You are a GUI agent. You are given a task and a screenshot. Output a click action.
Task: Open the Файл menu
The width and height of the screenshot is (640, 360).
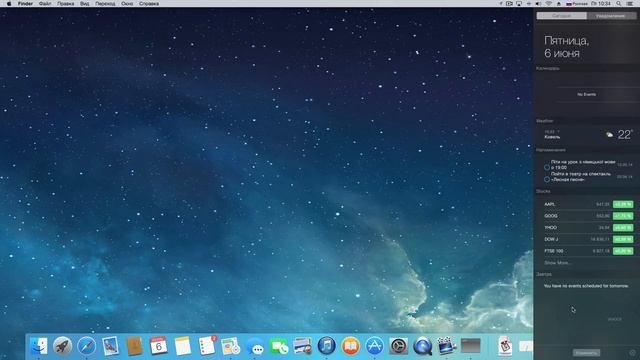point(45,4)
